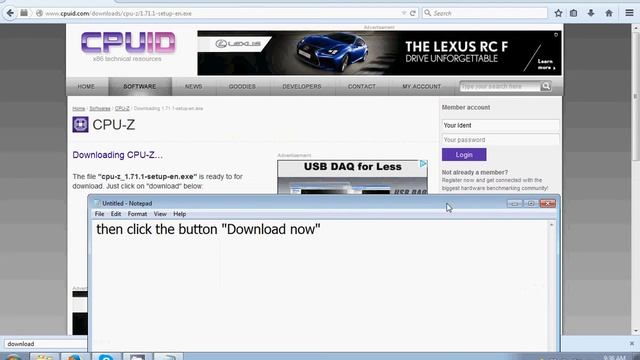Open Notepad's File menu
The height and width of the screenshot is (360, 640).
[x=99, y=214]
